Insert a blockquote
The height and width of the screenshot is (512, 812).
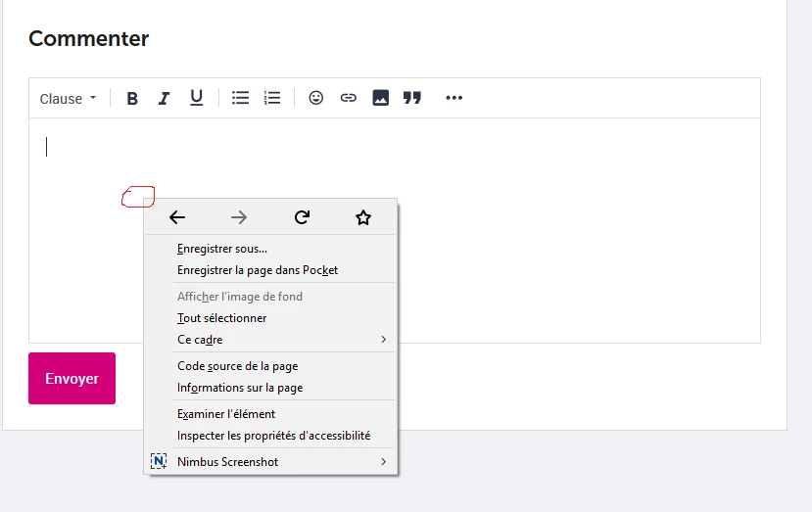[x=412, y=98]
